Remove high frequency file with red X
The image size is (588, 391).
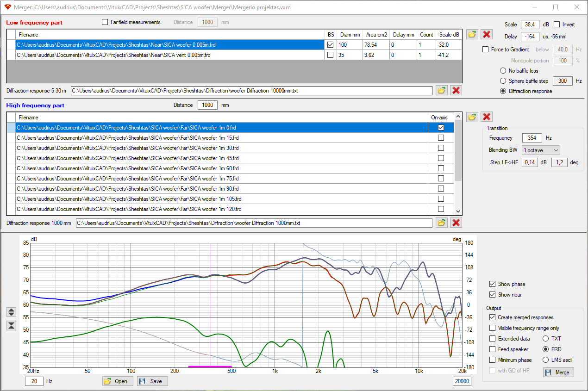[x=486, y=117]
